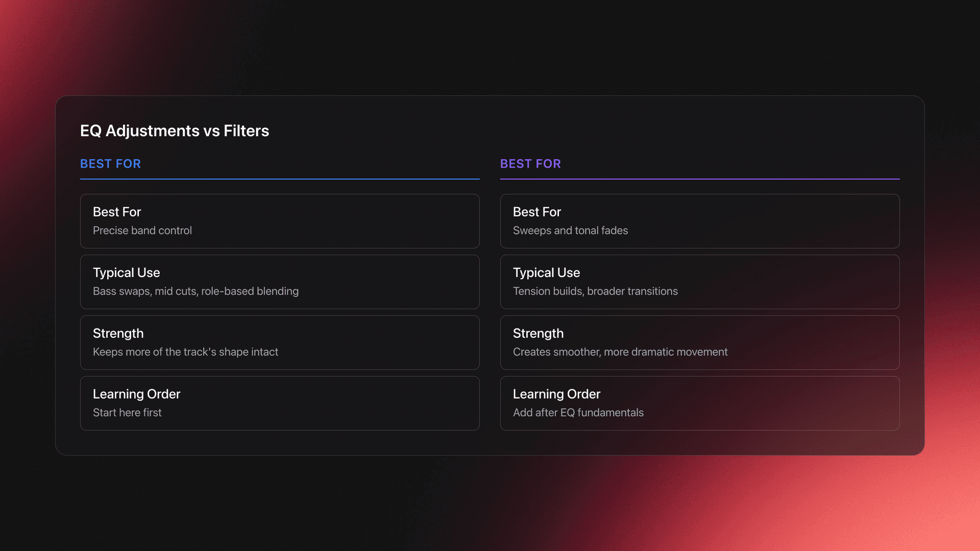Open the right Typical Use card
The width and height of the screenshot is (980, 551).
(x=699, y=282)
